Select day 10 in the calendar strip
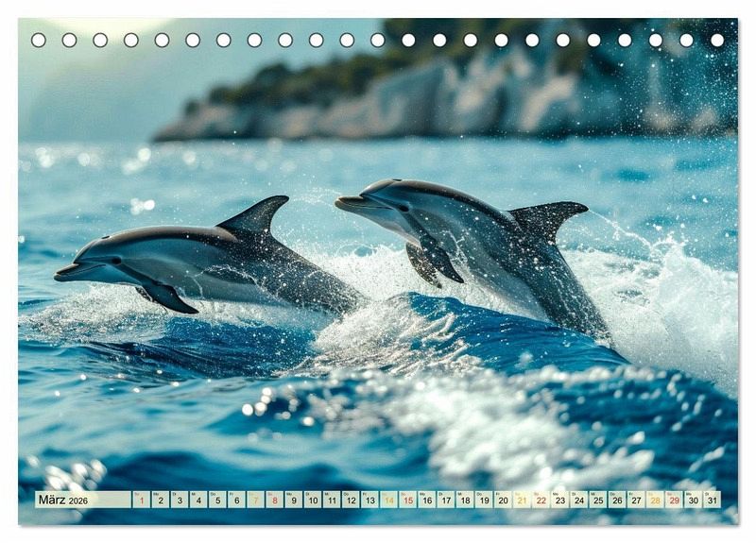Screen dimensions: 756x543 (x=312, y=500)
